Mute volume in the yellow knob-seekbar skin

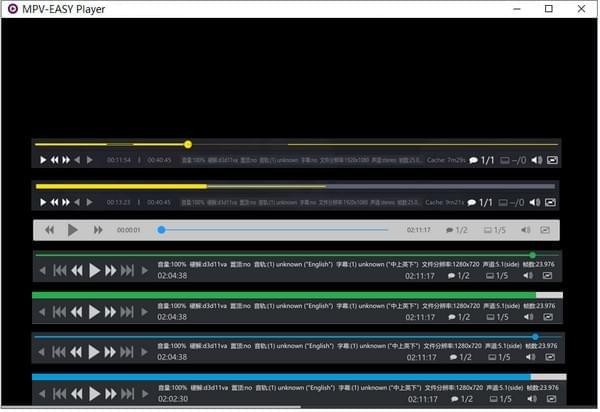click(x=536, y=160)
